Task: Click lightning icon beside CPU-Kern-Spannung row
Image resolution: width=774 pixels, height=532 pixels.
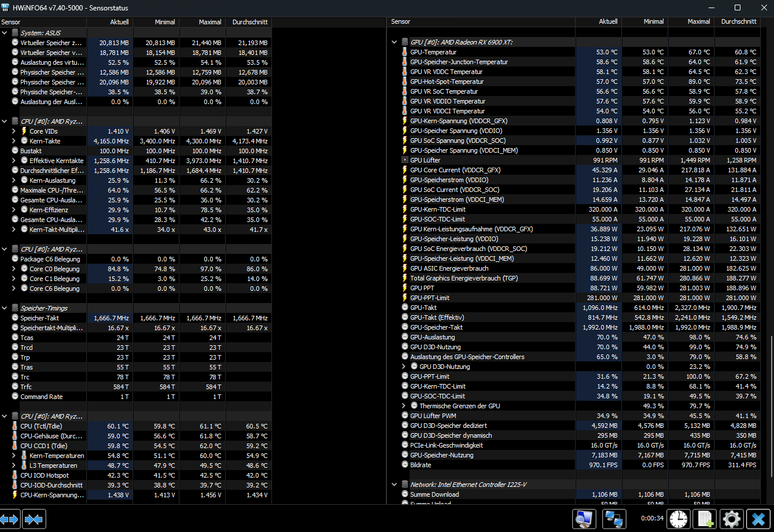Action: [x=15, y=495]
